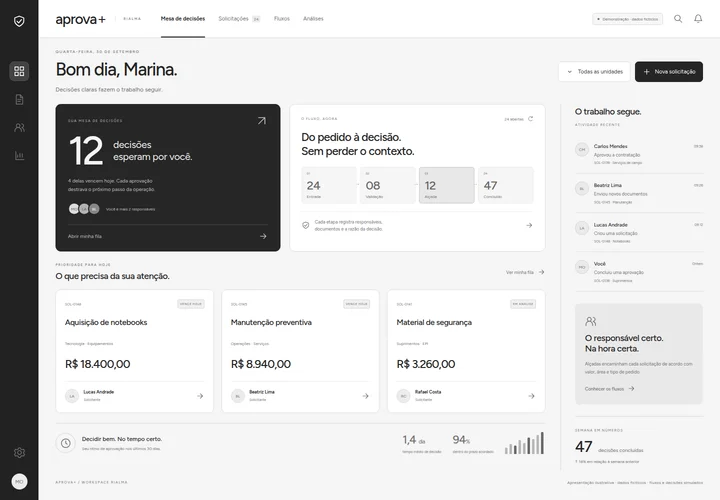This screenshot has width=720, height=500.
Task: Click the 47 decisões concluídas figure
Action: click(x=609, y=447)
